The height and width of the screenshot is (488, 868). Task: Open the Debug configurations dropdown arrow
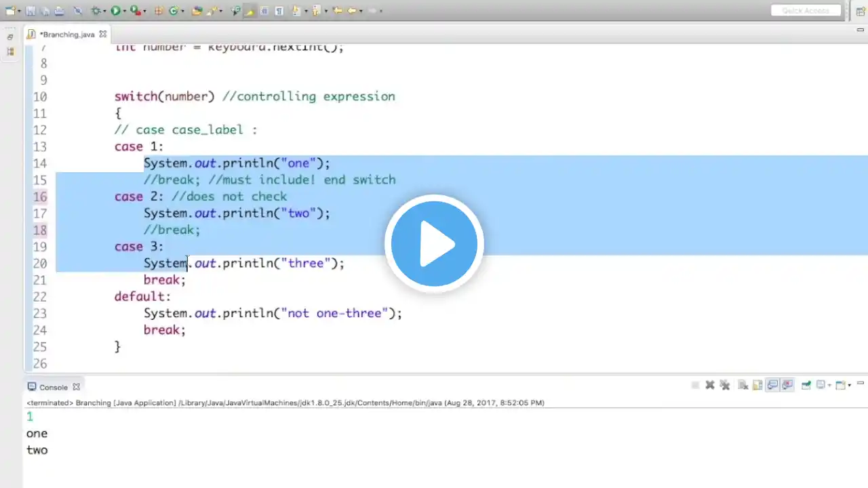click(x=104, y=12)
